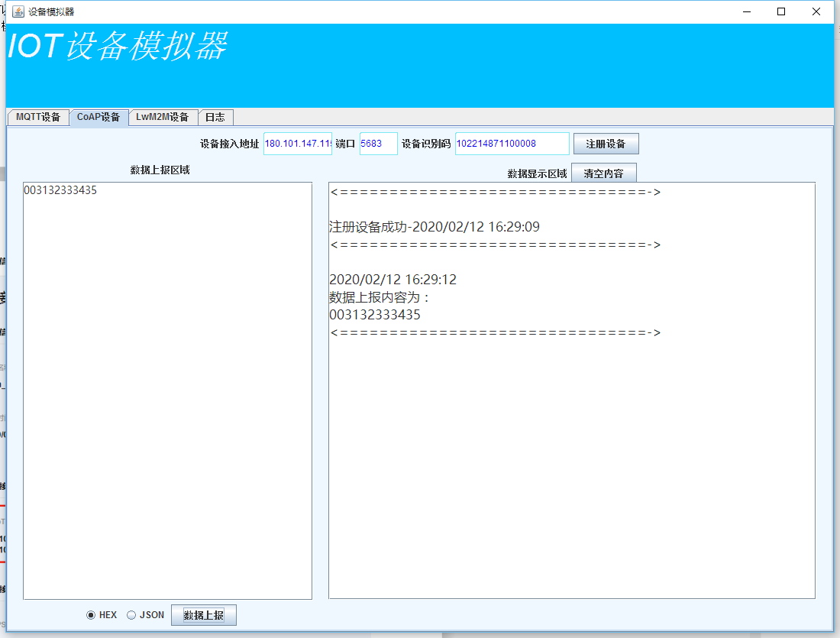Minimize the 设备模拟器 window
840x638 pixels.
[x=746, y=11]
